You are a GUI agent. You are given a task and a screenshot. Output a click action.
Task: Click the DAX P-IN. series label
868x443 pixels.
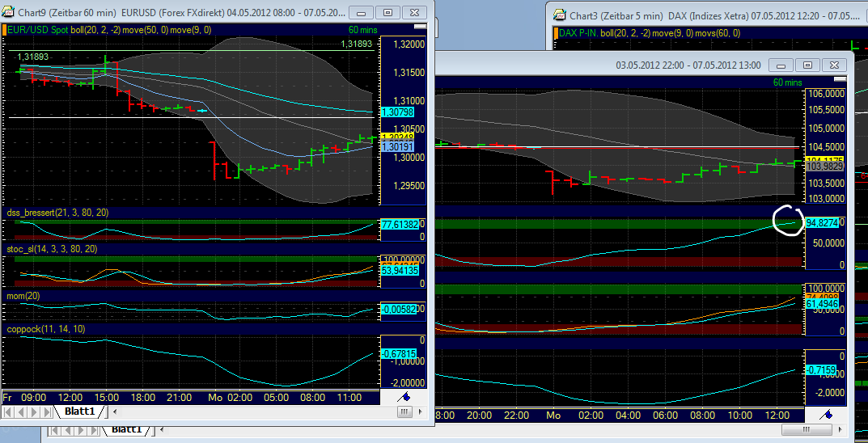[x=578, y=33]
